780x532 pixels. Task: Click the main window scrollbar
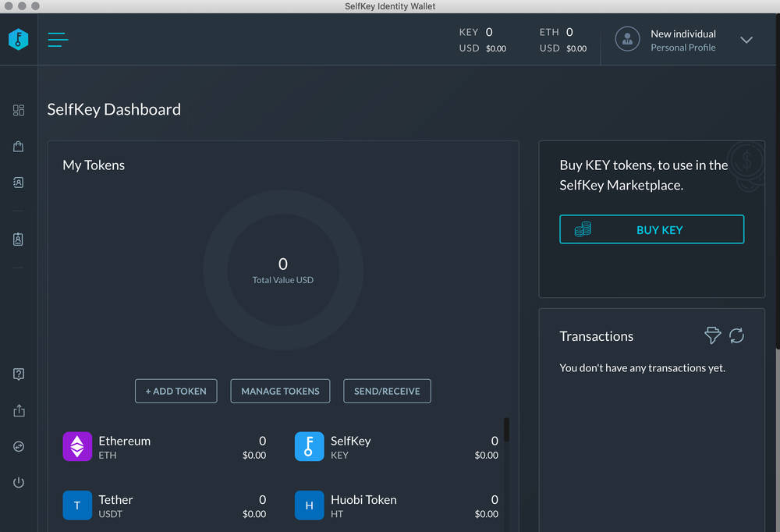778,181
